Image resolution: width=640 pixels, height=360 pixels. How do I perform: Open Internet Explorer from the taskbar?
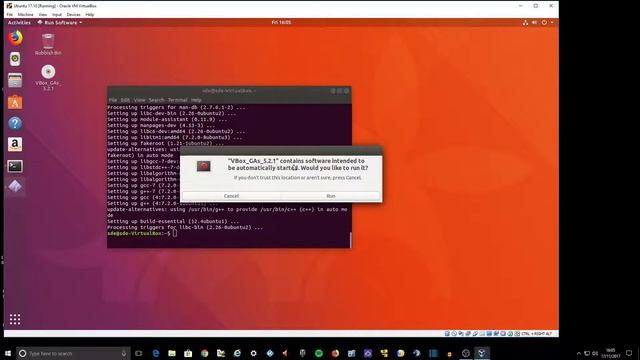[237, 353]
